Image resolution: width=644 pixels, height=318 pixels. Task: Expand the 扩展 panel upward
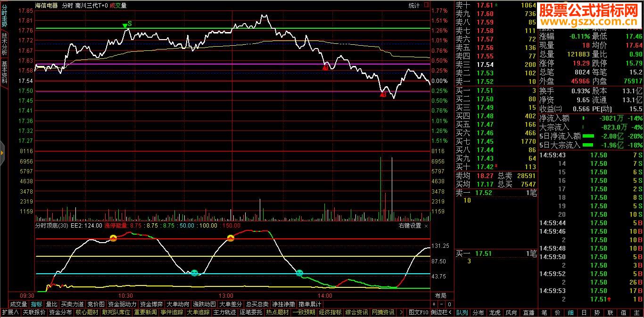coord(10,312)
